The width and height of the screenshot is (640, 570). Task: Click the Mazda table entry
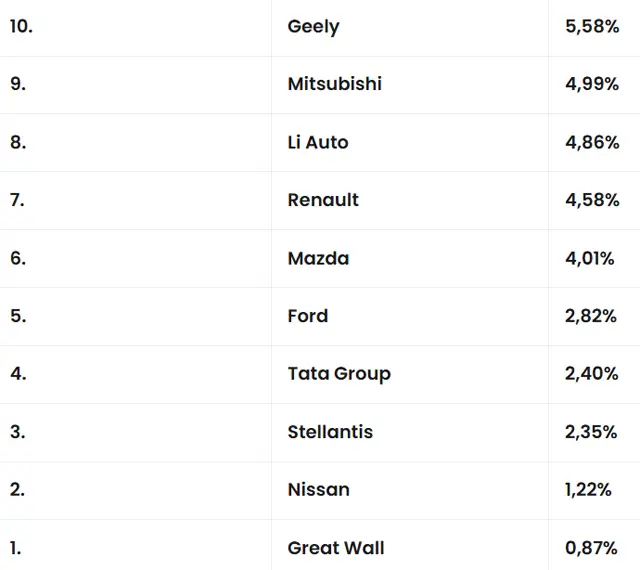point(318,258)
